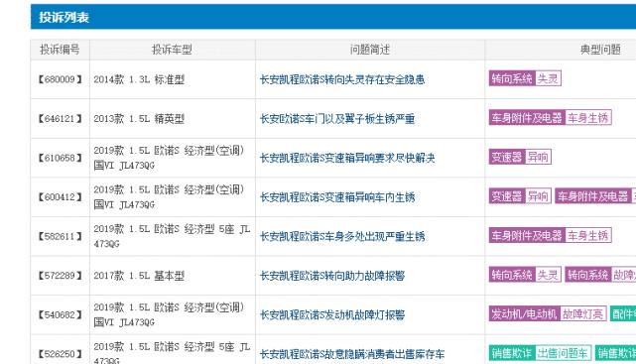Click 销售欺诈 出售问题车 tag in row 526250
Image resolution: width=636 pixels, height=364 pixels.
[540, 353]
